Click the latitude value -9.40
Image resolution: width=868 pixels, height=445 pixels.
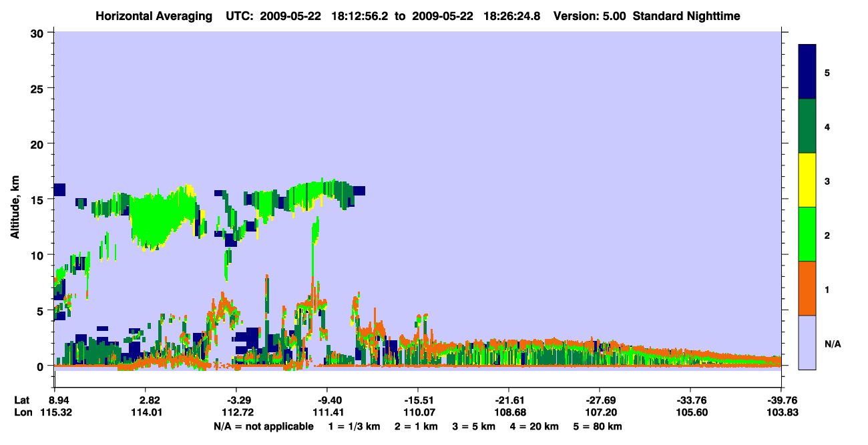[327, 400]
